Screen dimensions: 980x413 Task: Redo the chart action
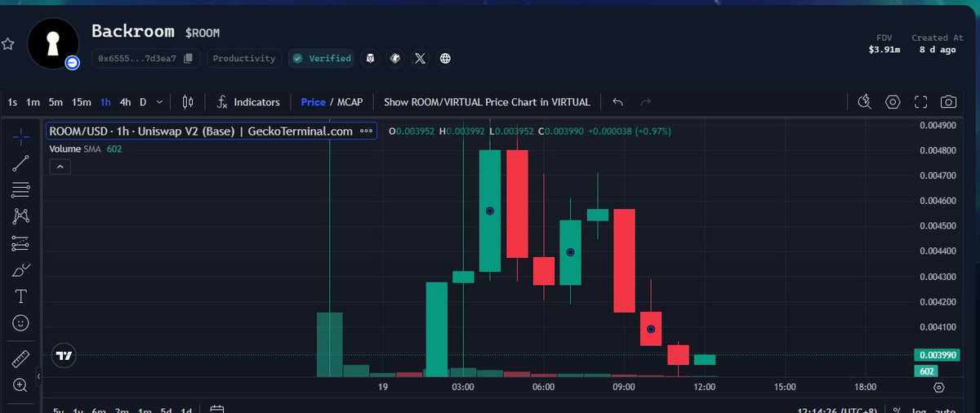pyautogui.click(x=646, y=102)
